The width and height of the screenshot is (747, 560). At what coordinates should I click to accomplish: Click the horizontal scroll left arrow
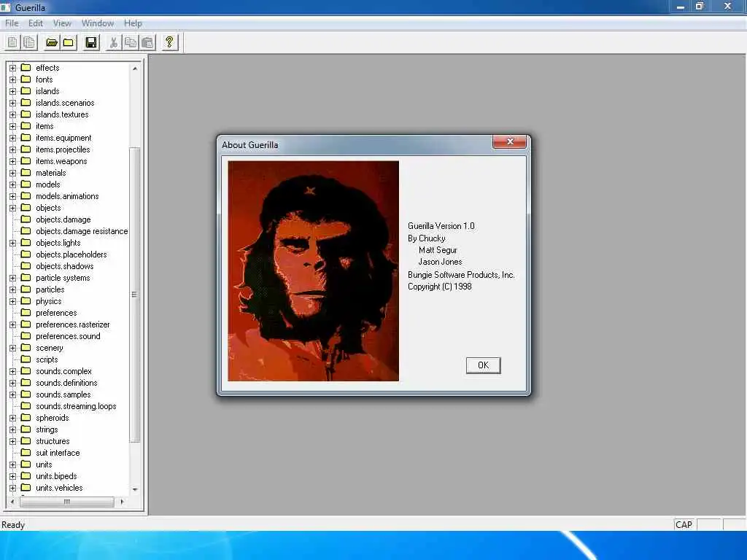coord(12,502)
